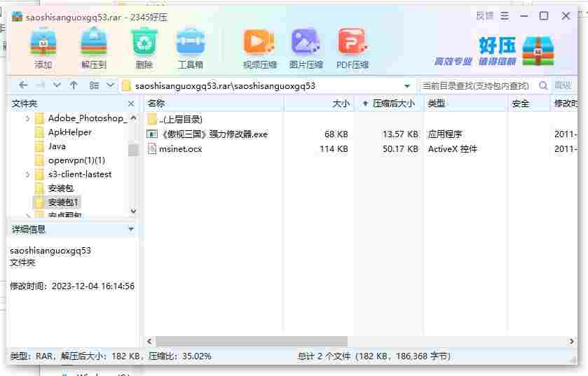Screen dimensions: 588x376
Task: Select the 安装包1 folder in tree
Action: (56, 202)
